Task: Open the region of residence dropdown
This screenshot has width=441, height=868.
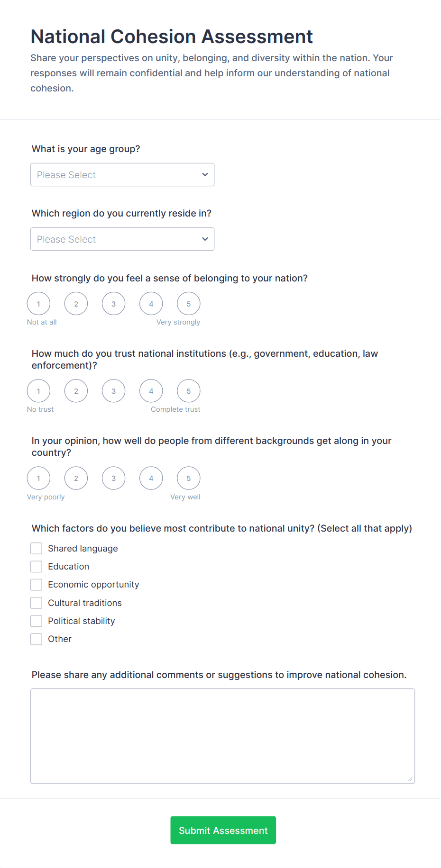Action: coord(122,239)
